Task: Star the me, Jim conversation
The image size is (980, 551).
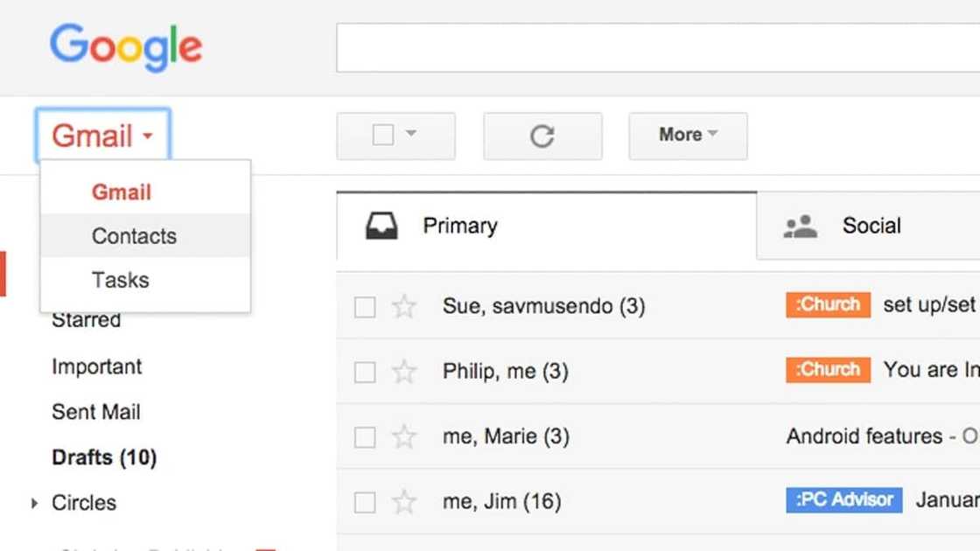Action: [404, 502]
